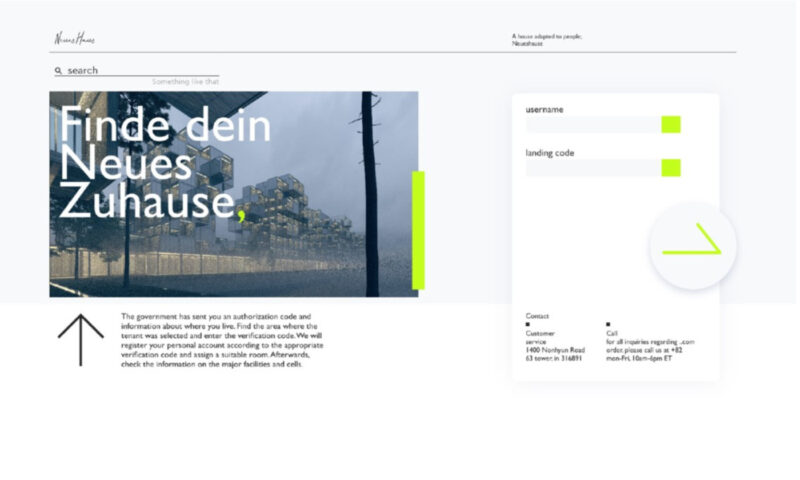The width and height of the screenshot is (800, 480).
Task: Click the 'A house adapted to people' tagline
Action: [547, 40]
